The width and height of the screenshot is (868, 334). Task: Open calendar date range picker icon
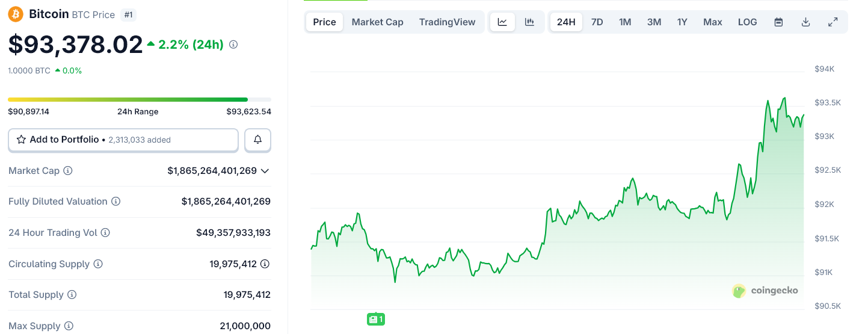(778, 22)
